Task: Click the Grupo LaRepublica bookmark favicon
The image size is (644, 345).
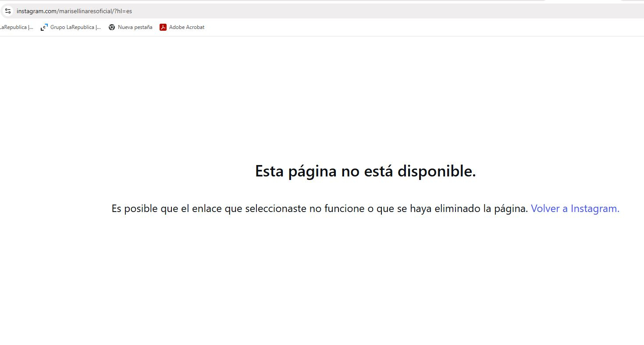Action: pos(44,27)
